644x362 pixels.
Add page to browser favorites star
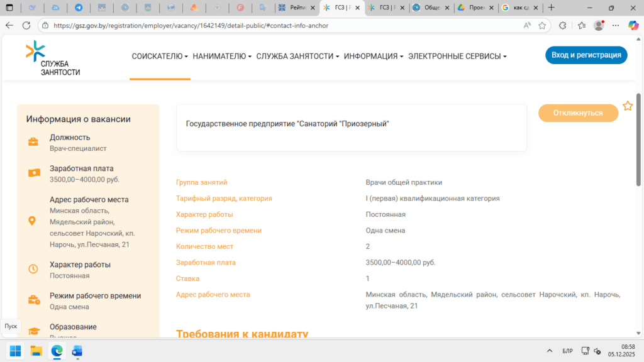coord(542,26)
